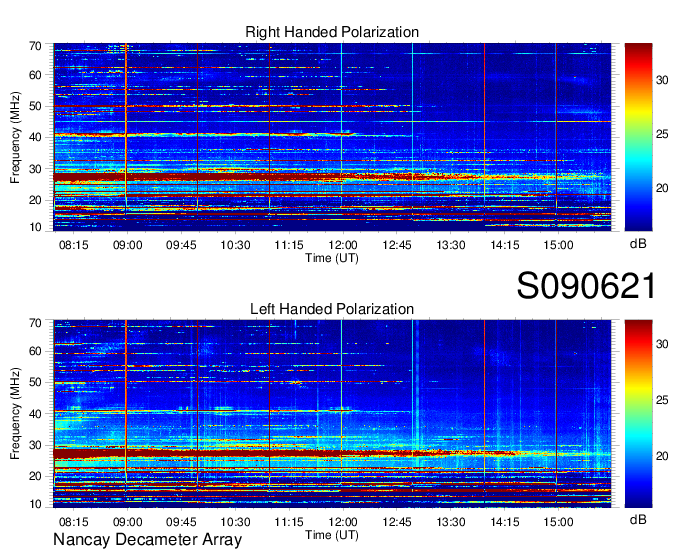Click the 13:30 tick on the top time axis

451,245
